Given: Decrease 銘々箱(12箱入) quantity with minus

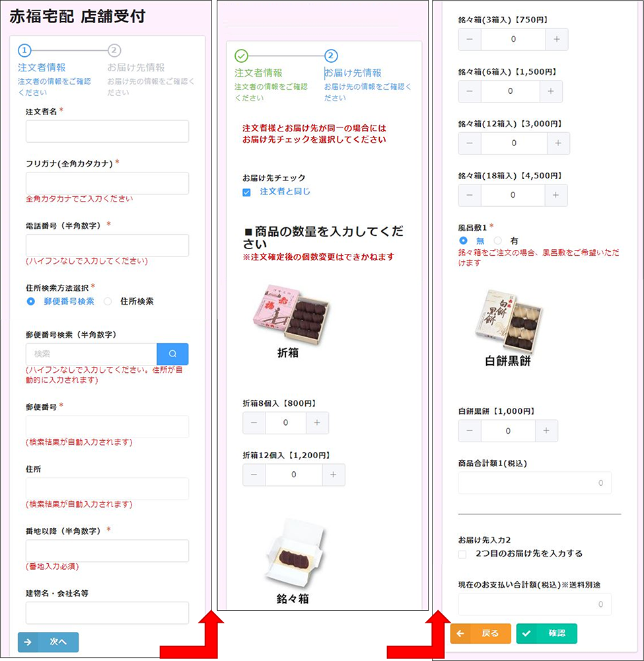Looking at the screenshot, I should point(470,143).
